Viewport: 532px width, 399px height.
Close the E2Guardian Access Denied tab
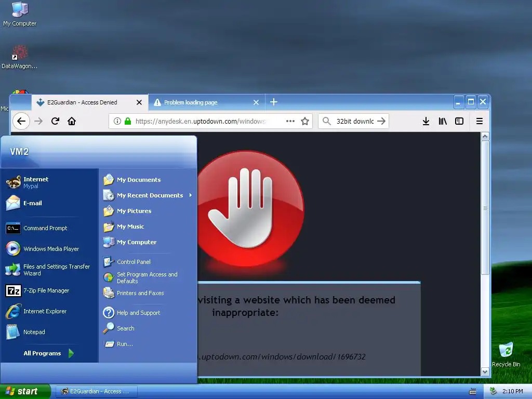coord(139,102)
